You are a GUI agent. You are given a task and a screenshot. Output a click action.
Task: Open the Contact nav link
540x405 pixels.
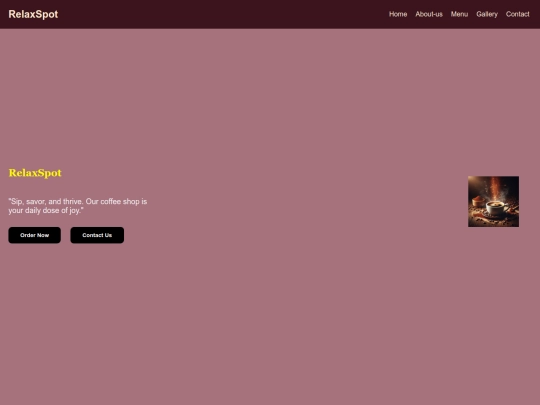[x=517, y=14]
